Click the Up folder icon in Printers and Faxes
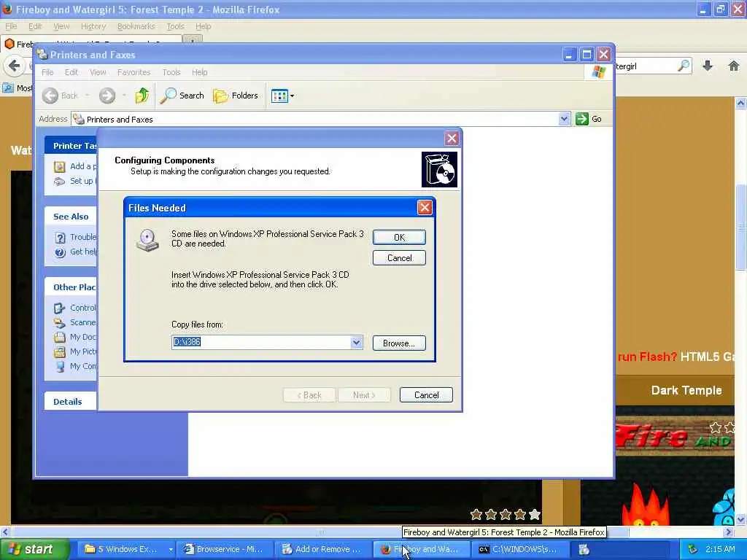The image size is (747, 560). 142,96
